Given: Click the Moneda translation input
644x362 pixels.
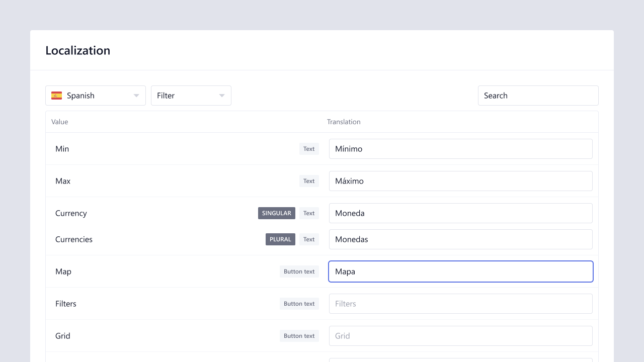Looking at the screenshot, I should (x=460, y=213).
